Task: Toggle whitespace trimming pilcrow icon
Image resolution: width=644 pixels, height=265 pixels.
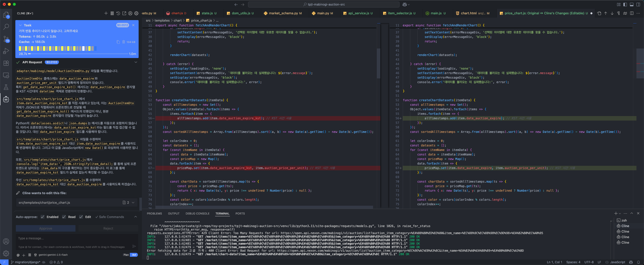Action: pos(619,13)
